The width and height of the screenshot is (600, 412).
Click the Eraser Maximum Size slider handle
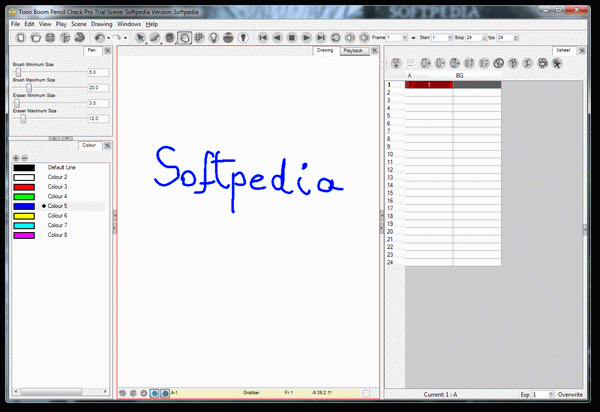pos(23,119)
